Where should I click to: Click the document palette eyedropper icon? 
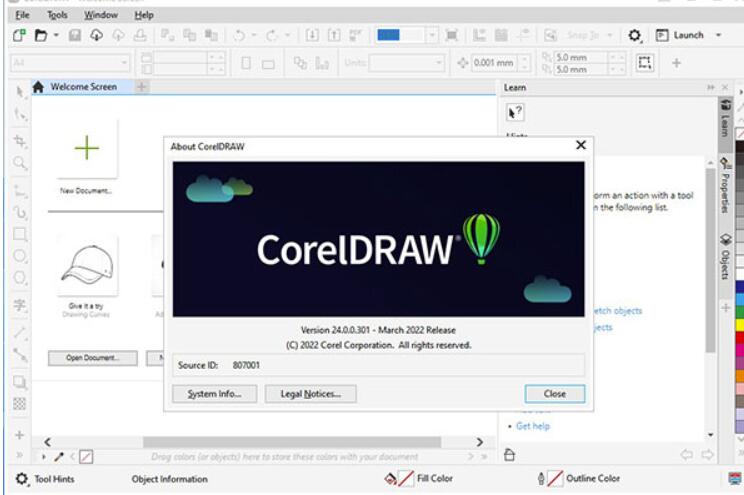pyautogui.click(x=59, y=457)
